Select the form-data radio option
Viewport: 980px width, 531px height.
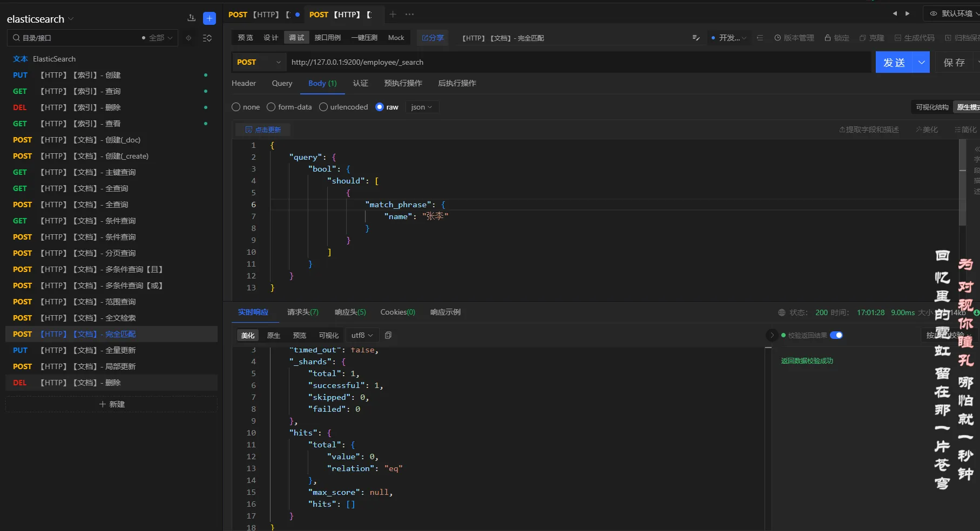[271, 107]
